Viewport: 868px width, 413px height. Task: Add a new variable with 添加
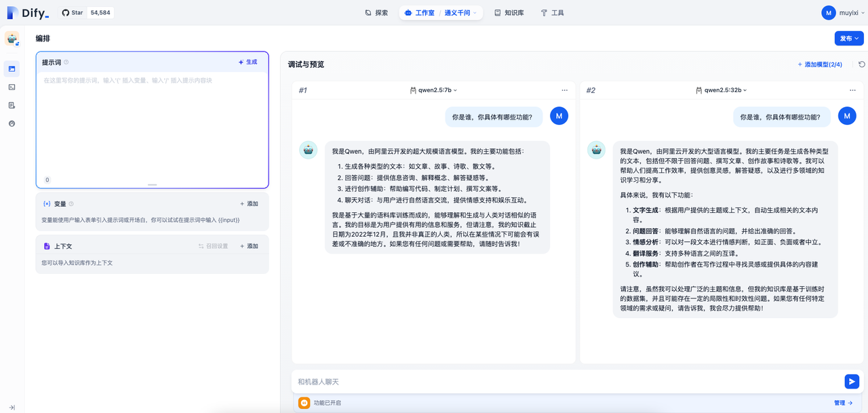[249, 203]
